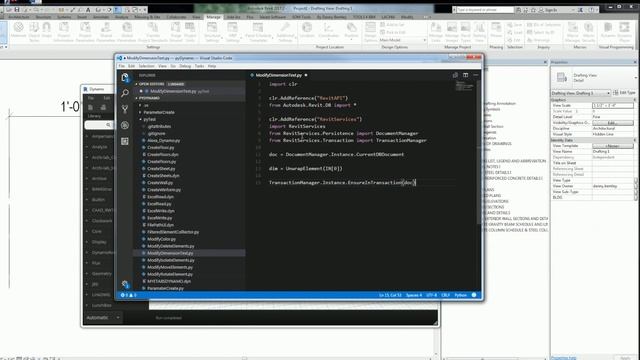Screen dimensions: 640x360
Task: Click the Spaces: 4 indentation in status bar
Action: click(414, 295)
